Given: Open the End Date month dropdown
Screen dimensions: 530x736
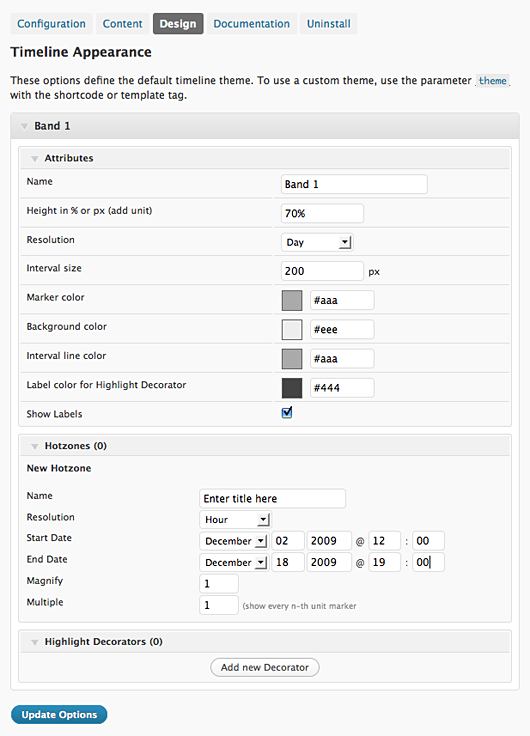Looking at the screenshot, I should coord(234,562).
